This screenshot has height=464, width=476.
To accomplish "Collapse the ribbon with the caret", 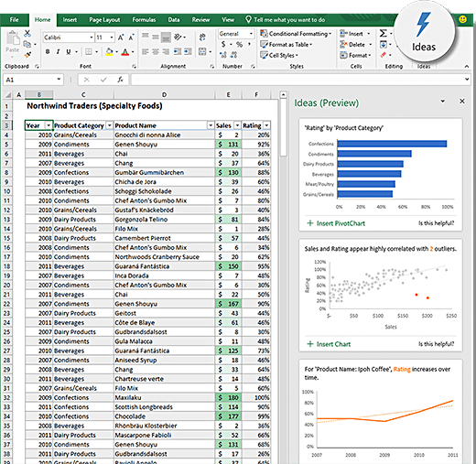I will click(x=467, y=66).
